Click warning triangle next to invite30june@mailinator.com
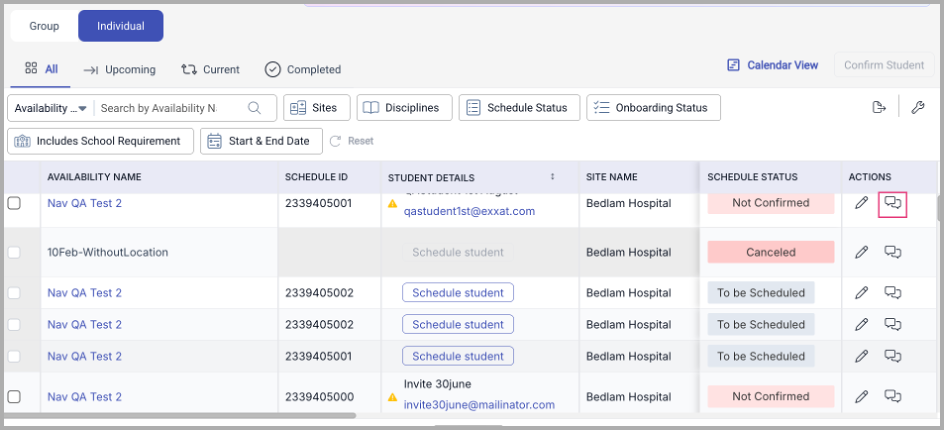This screenshot has width=944, height=430. (393, 397)
